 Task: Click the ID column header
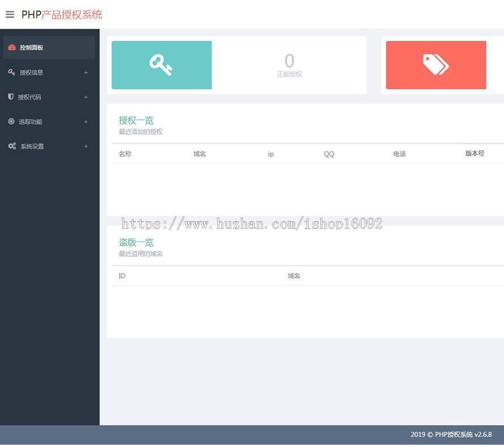(122, 276)
